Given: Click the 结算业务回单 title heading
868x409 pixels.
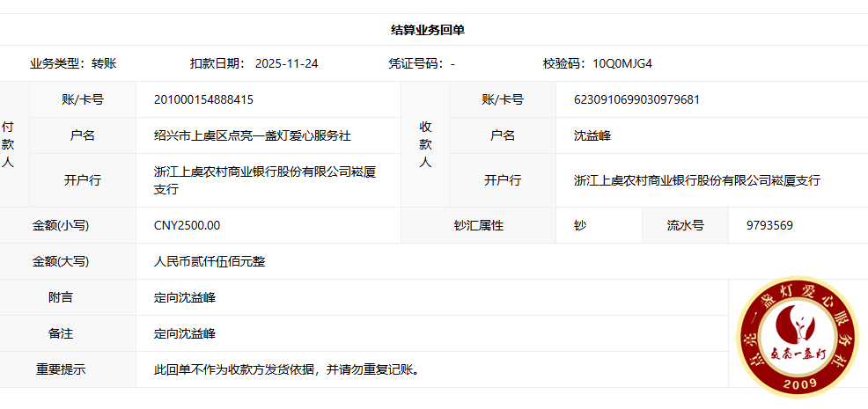Looking at the screenshot, I should pos(428,30).
